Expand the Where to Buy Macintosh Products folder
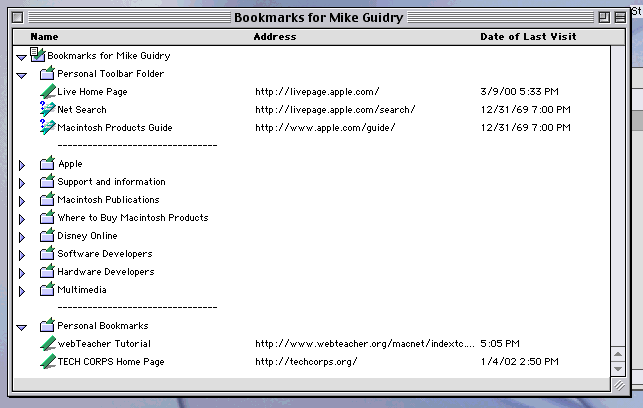This screenshot has height=408, width=643. (21, 218)
